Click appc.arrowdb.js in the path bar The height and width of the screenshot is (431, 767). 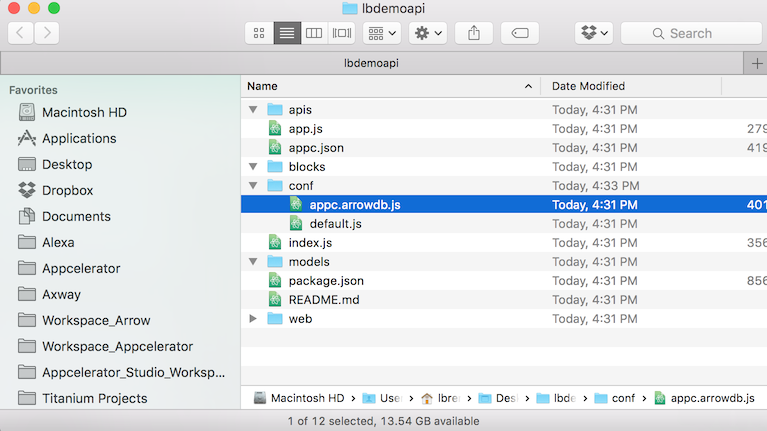coord(705,398)
